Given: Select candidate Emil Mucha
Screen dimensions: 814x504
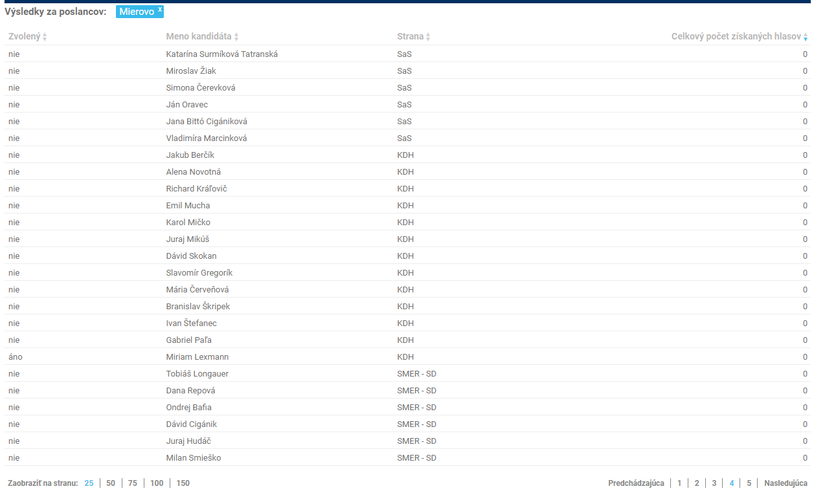Looking at the screenshot, I should [x=188, y=206].
